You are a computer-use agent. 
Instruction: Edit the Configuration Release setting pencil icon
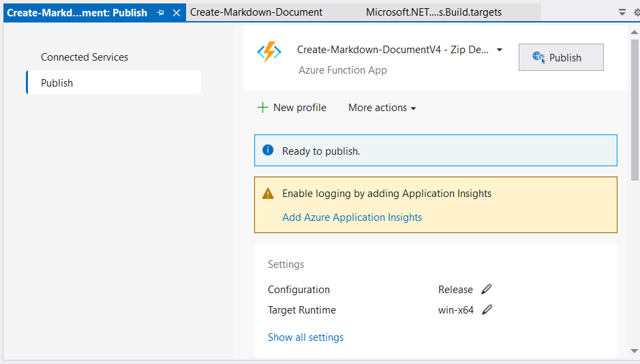click(487, 289)
